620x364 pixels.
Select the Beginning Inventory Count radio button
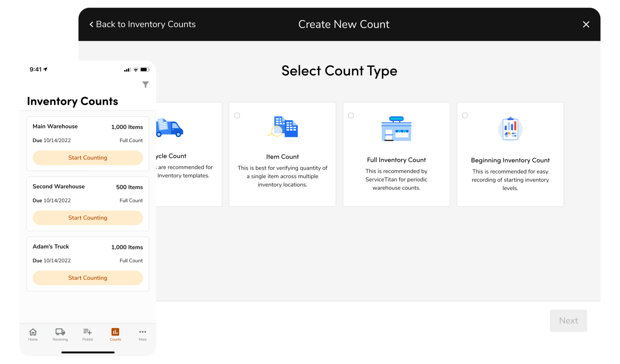[465, 115]
